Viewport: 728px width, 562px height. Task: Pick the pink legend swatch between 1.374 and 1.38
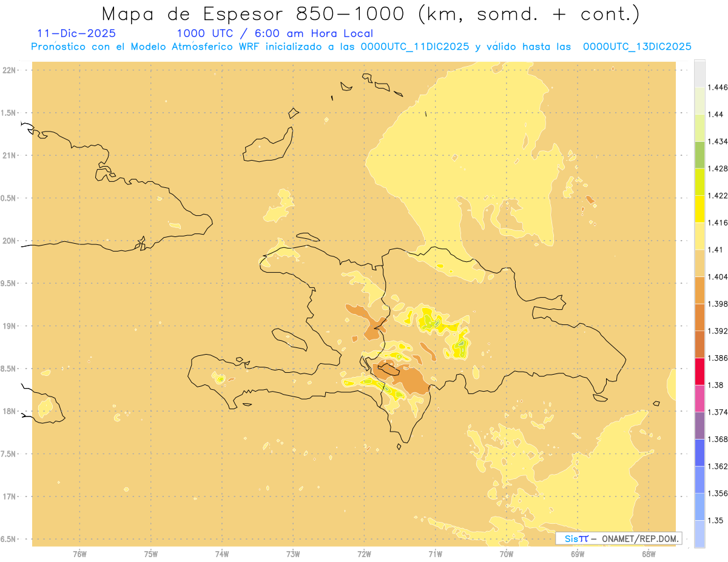tap(699, 398)
